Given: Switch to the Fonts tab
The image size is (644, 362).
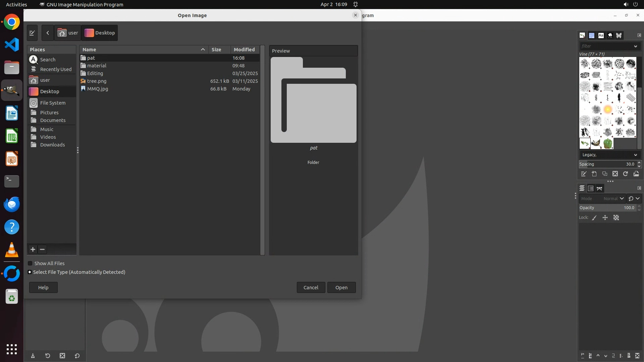Looking at the screenshot, I should (x=601, y=35).
